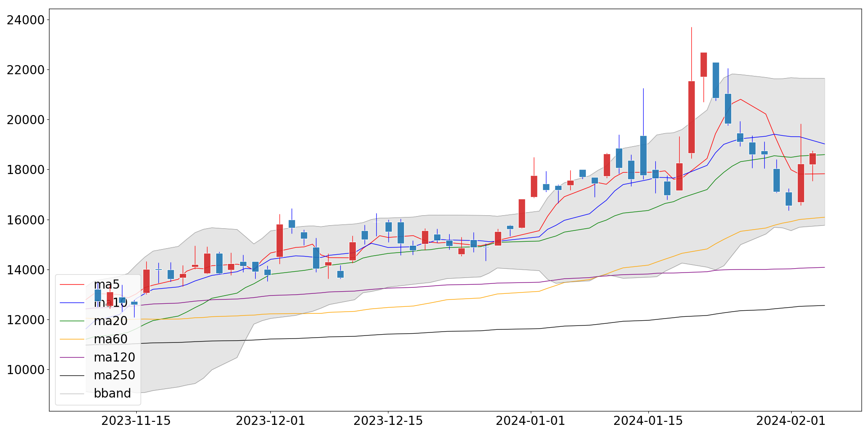The height and width of the screenshot is (434, 868).
Task: Click the 2023-11-15 x-axis date label
Action: [x=136, y=421]
